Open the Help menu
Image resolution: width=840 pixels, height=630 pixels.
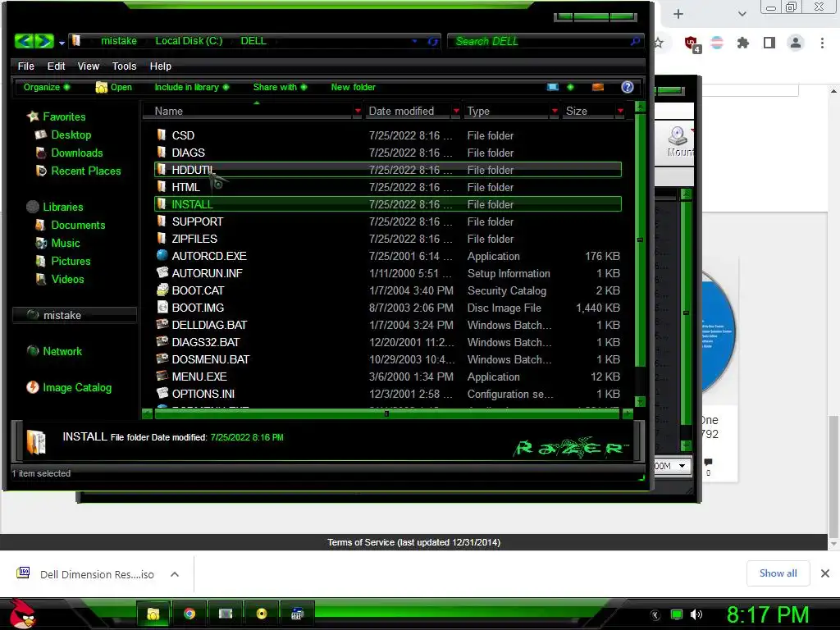pyautogui.click(x=160, y=66)
